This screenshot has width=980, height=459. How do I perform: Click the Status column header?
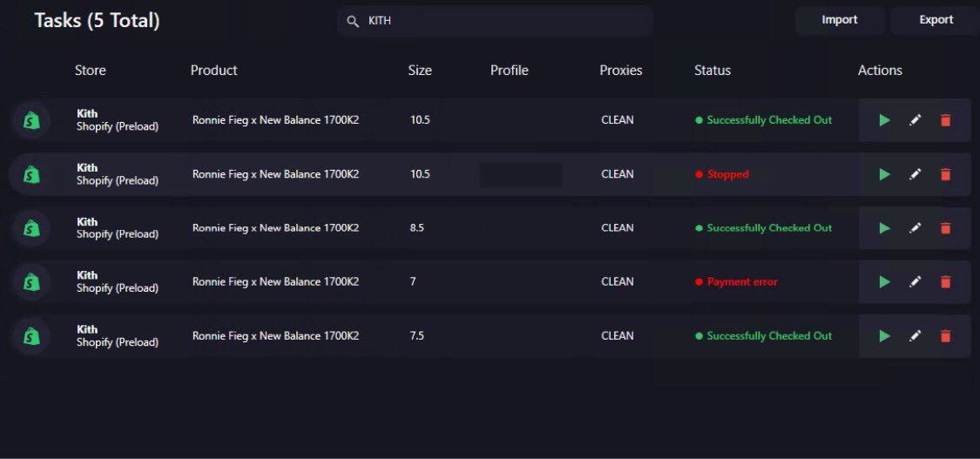pyautogui.click(x=713, y=71)
